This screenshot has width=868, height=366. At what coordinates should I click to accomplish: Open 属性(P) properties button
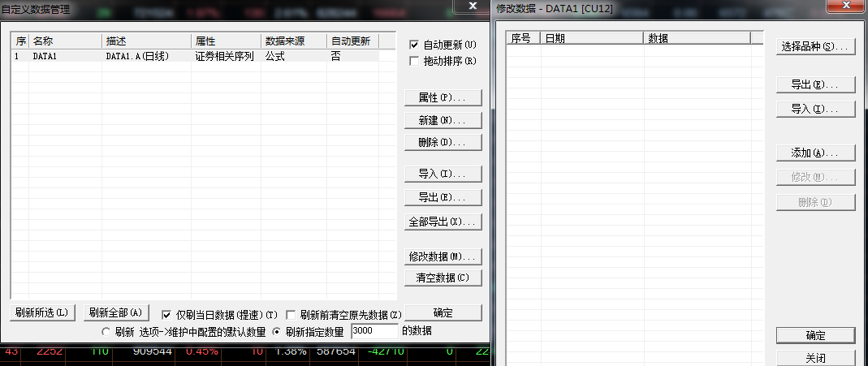tap(443, 97)
